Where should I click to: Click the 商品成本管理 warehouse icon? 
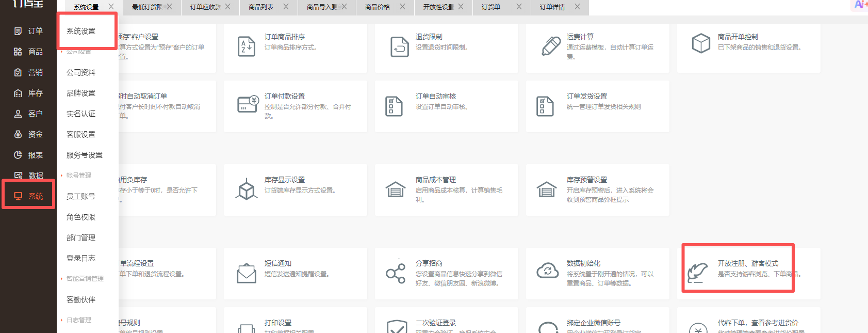(396, 189)
